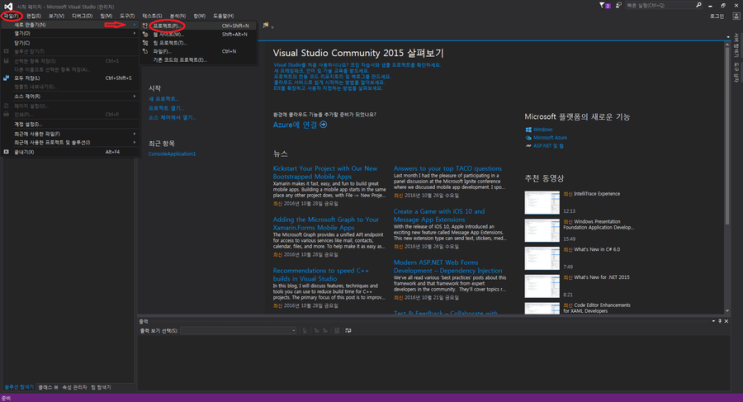The height and width of the screenshot is (402, 743).
Task: Open the Test (테스트) menu
Action: [152, 16]
